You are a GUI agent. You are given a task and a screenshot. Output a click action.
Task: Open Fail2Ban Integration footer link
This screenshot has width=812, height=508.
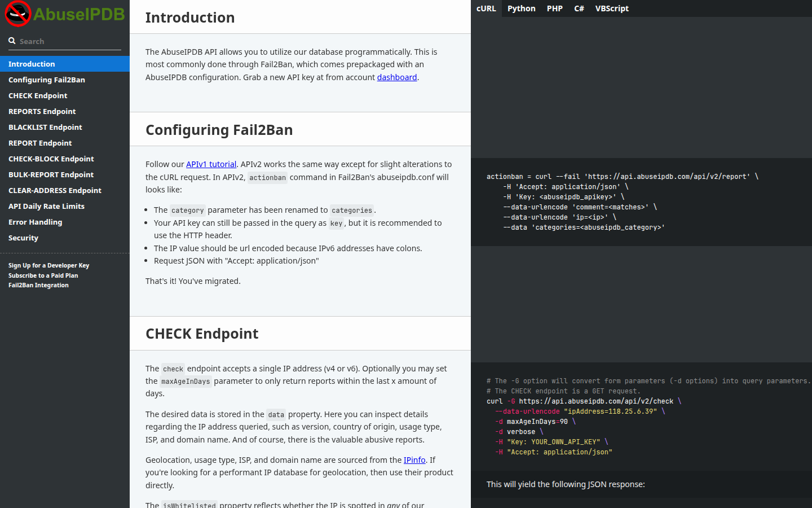(x=38, y=285)
